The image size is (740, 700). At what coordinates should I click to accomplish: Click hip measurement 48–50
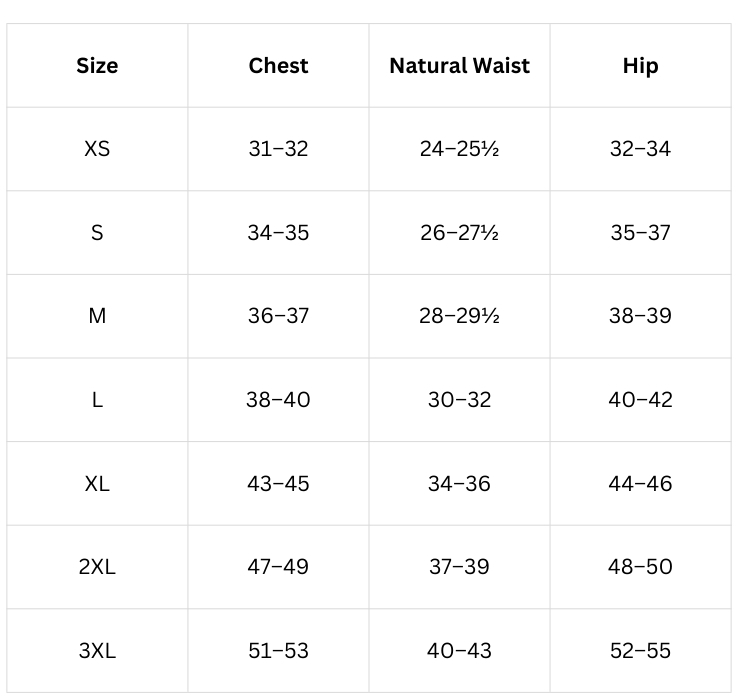point(640,567)
